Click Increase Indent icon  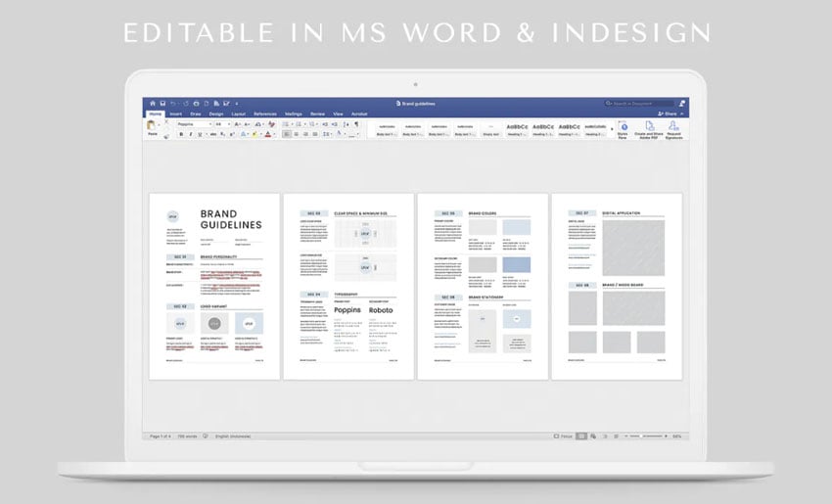point(334,124)
